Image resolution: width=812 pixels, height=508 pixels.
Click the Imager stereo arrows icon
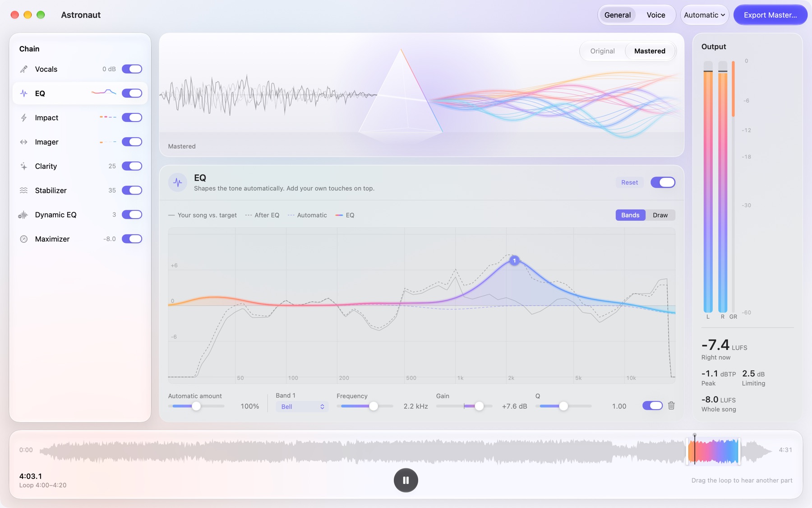pyautogui.click(x=24, y=142)
